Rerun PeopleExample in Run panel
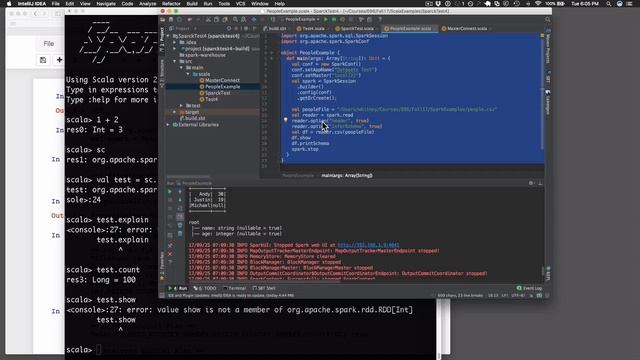Image resolution: width=640 pixels, height=360 pixels. pyautogui.click(x=170, y=191)
